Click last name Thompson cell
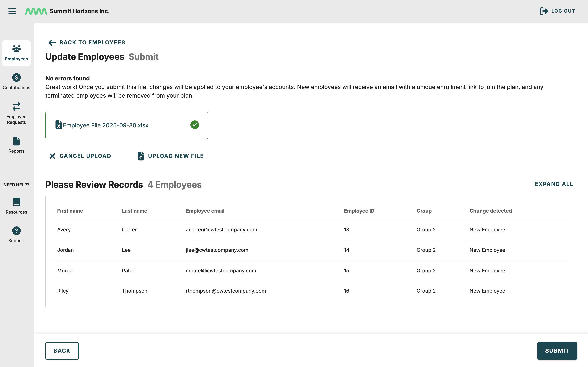 pos(134,291)
